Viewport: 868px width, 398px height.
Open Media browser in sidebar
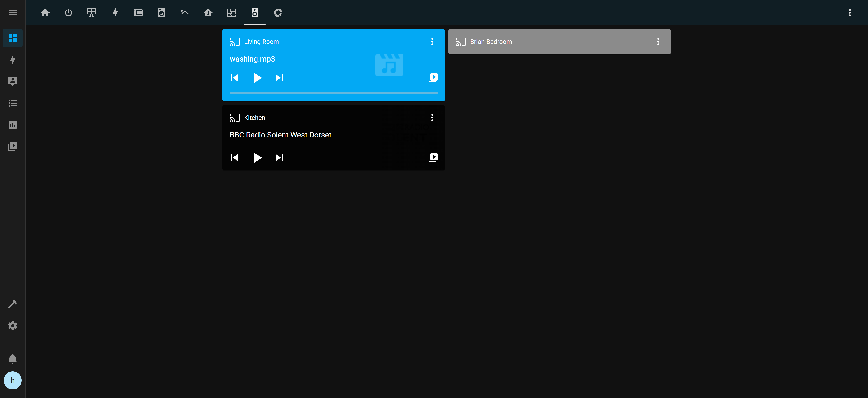click(x=12, y=146)
